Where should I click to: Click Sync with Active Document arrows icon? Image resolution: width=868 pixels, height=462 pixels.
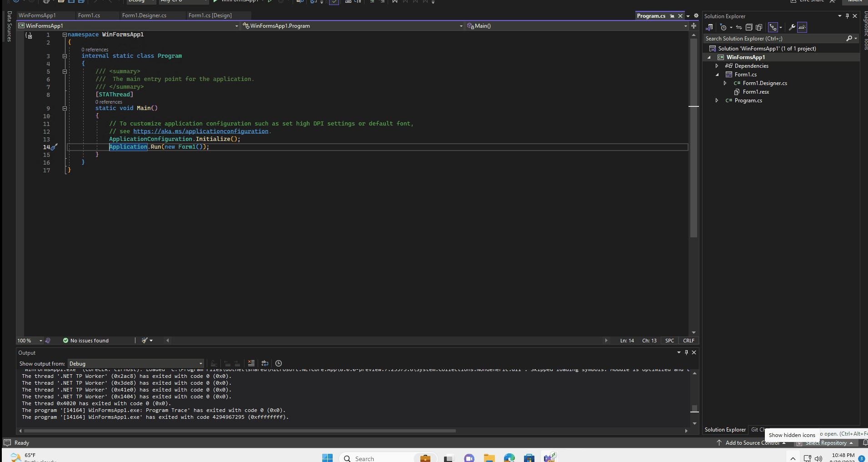click(739, 27)
